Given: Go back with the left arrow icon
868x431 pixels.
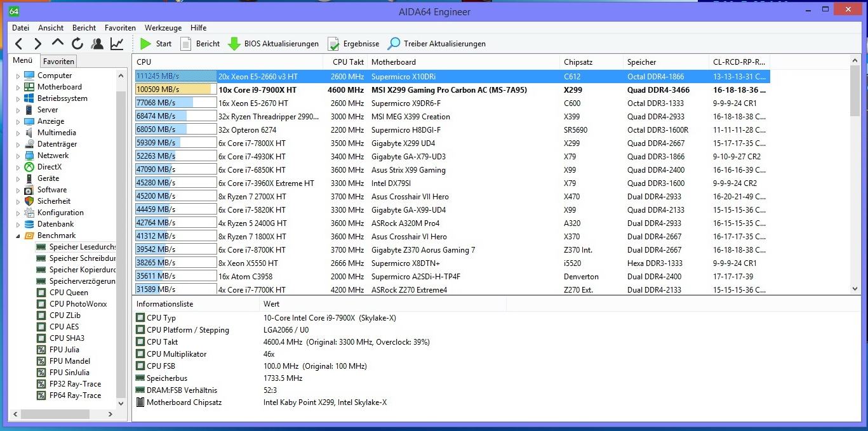Looking at the screenshot, I should tap(19, 44).
